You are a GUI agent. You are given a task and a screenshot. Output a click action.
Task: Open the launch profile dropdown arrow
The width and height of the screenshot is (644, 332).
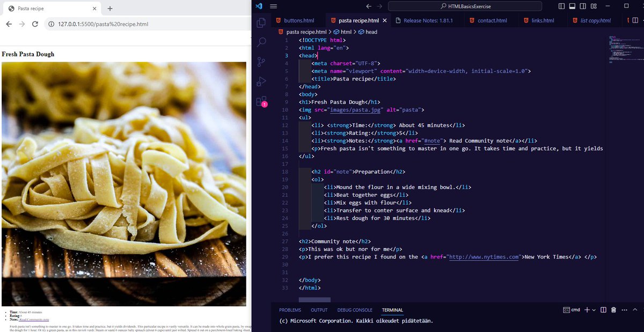[594, 310]
